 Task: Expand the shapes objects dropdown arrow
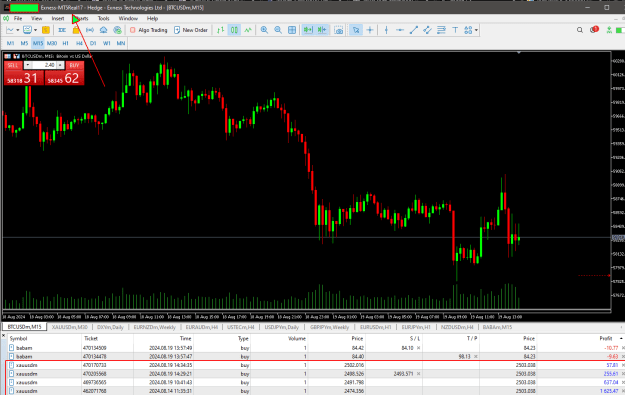476,30
